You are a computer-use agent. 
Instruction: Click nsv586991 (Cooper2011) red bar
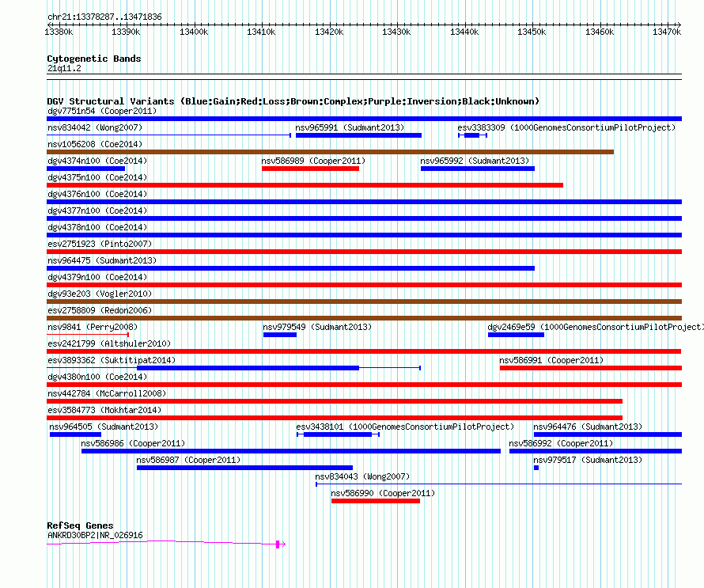point(591,368)
